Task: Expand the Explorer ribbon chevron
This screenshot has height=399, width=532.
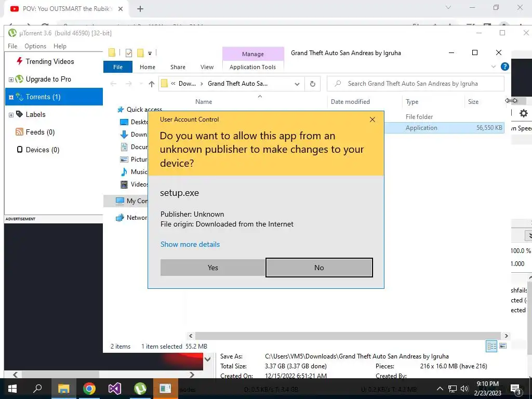Action: click(494, 66)
